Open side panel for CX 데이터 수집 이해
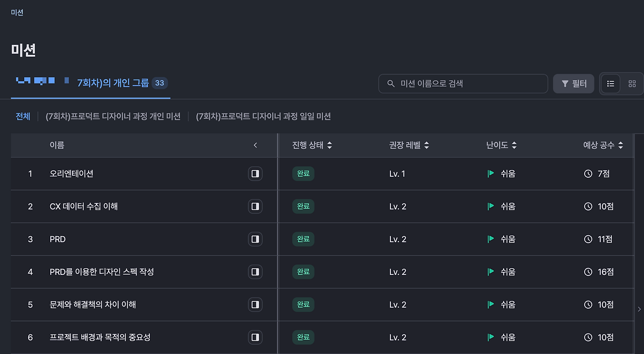The image size is (644, 354). tap(255, 206)
